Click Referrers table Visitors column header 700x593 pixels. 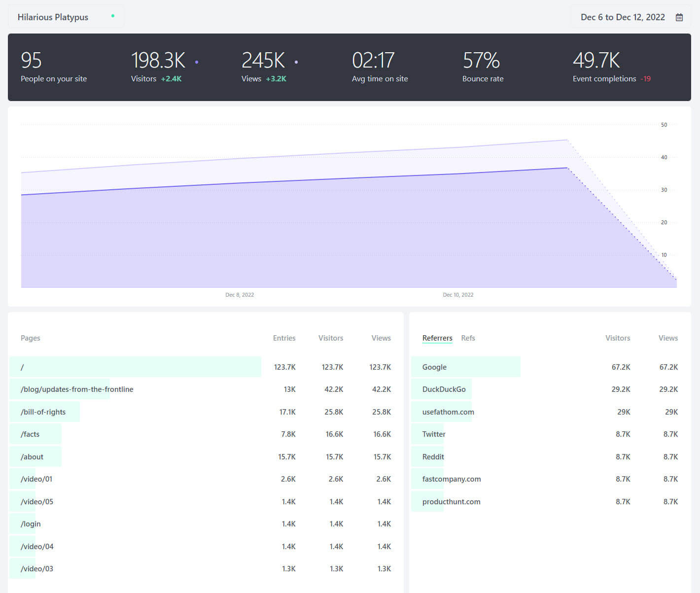pyautogui.click(x=618, y=338)
